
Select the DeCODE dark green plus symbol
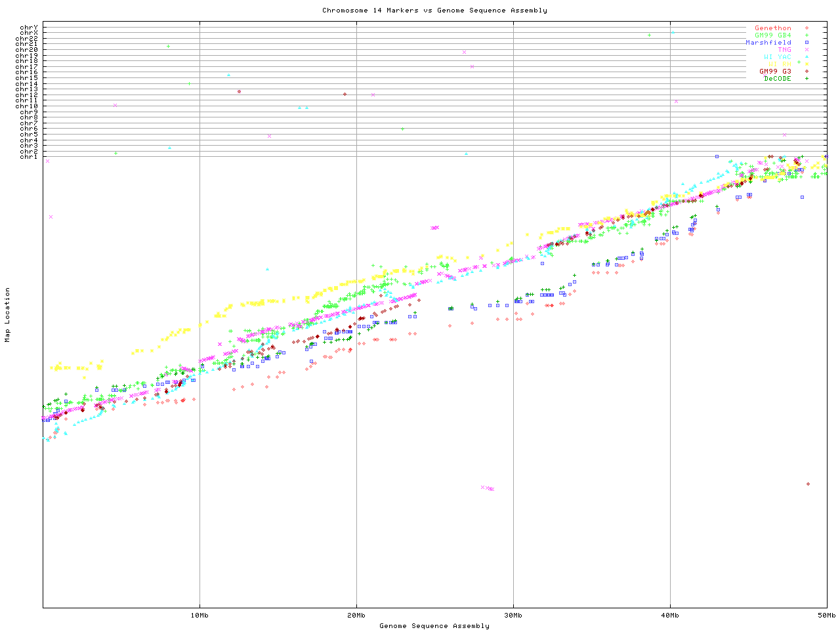click(807, 79)
